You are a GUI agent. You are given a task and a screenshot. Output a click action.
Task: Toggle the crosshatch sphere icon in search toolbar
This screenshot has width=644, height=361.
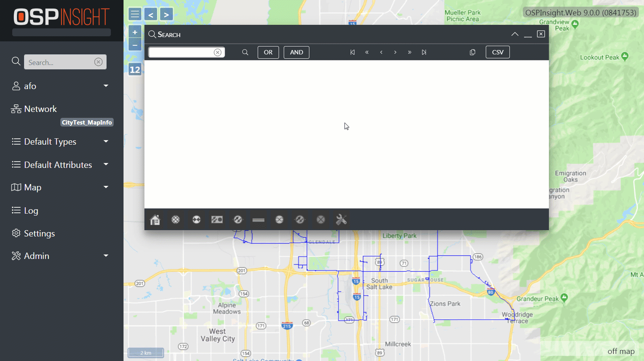176,220
